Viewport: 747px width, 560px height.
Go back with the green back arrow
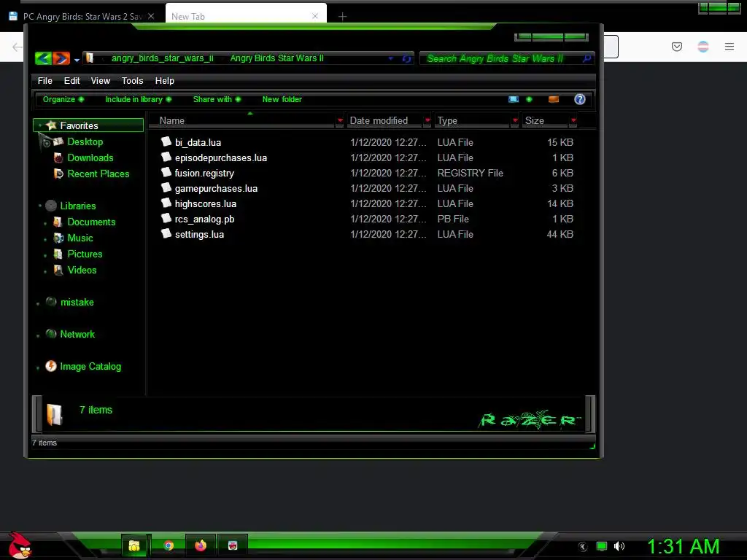43,58
